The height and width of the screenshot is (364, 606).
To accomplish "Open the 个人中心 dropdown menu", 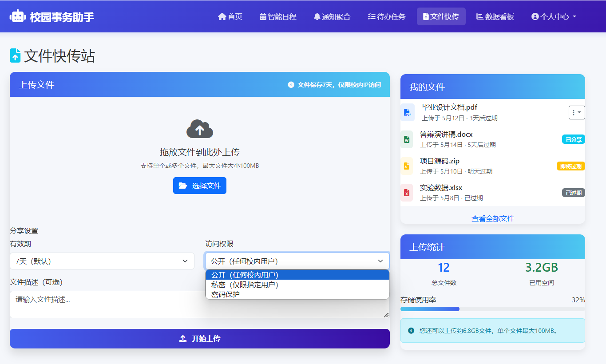I will [553, 16].
